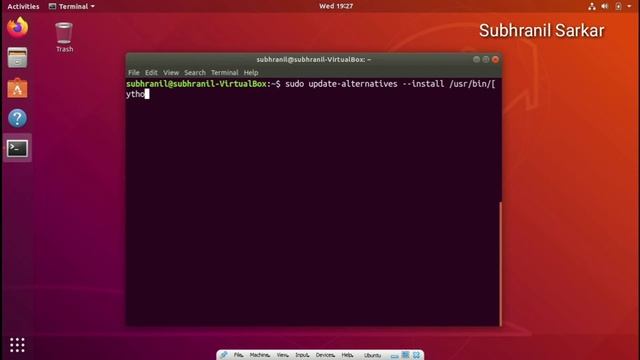Minimize VM via mini toolbar icon
Image resolution: width=640 pixels, height=360 pixels.
coord(394,356)
